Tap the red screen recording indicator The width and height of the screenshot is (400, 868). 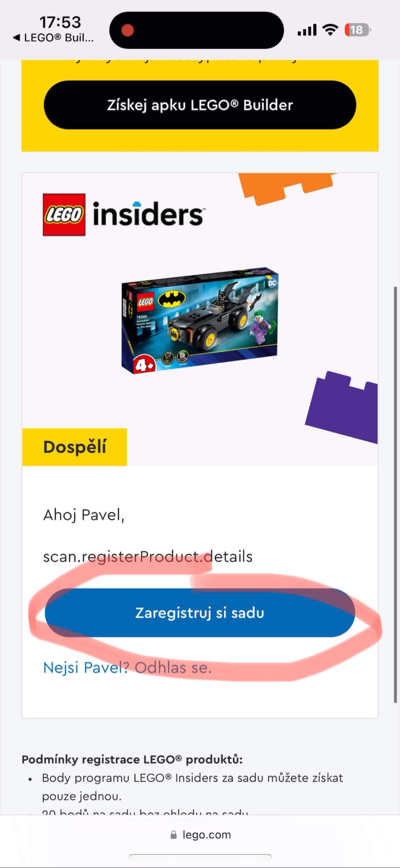pyautogui.click(x=128, y=30)
